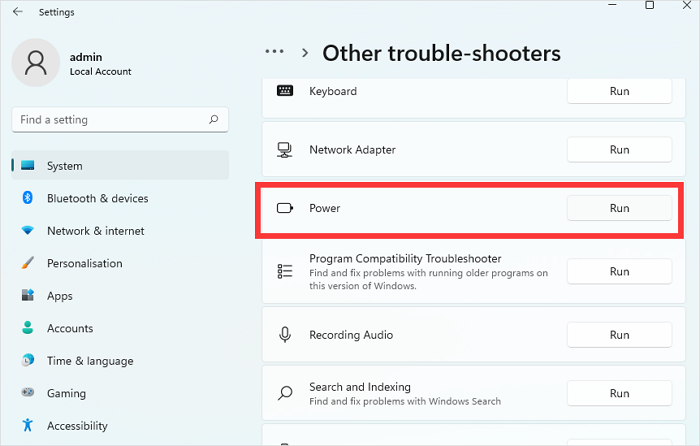Click the Accessibility figure icon
700x446 pixels.
(28, 426)
